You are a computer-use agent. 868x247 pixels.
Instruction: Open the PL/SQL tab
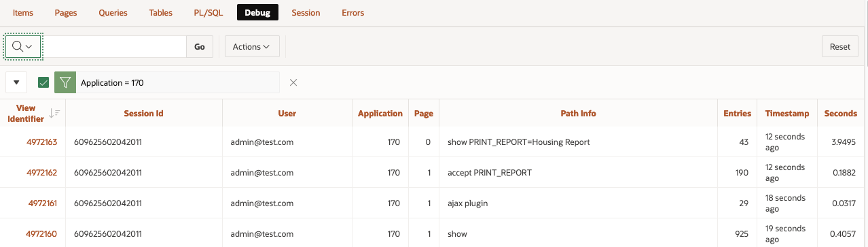coord(209,12)
